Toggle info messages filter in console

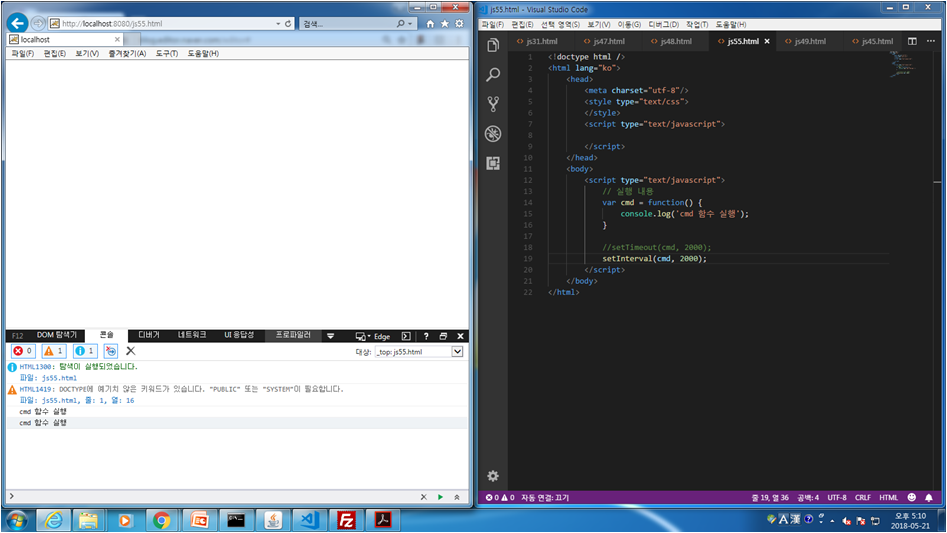(85, 351)
